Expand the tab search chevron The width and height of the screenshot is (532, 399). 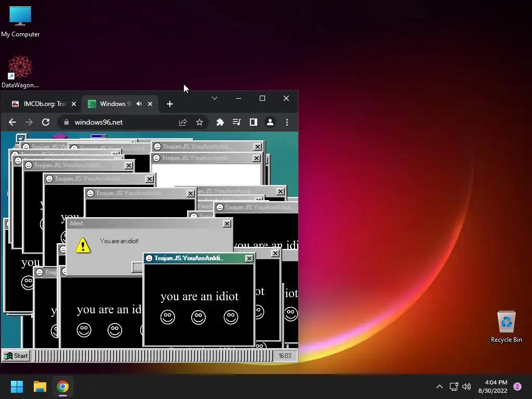215,98
